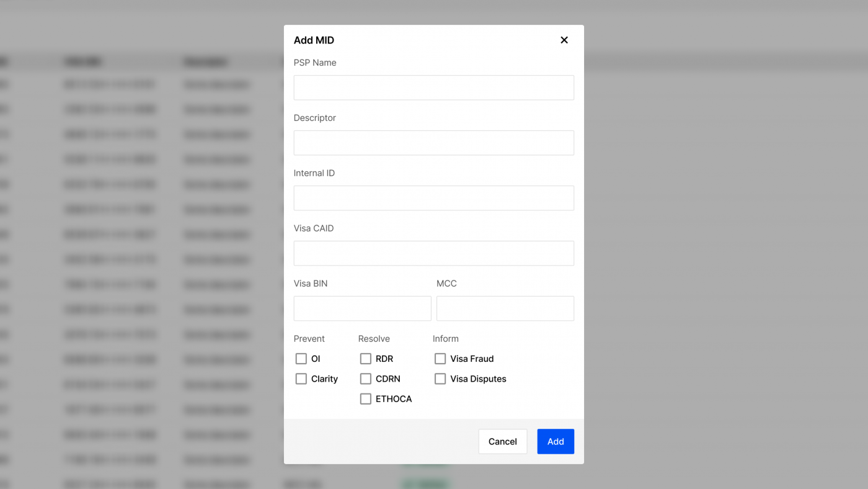The image size is (868, 489).
Task: Enable the Visa Disputes checkbox
Action: pos(440,379)
